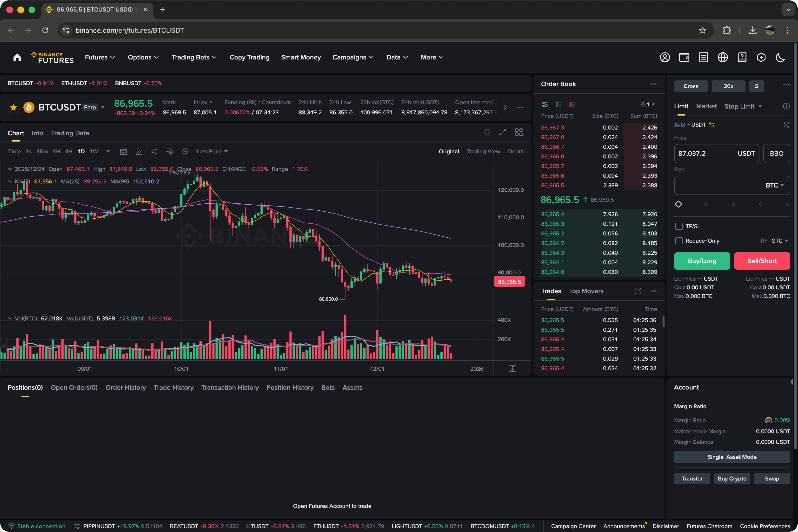
Task: Select the 4H time interval
Action: (69, 152)
